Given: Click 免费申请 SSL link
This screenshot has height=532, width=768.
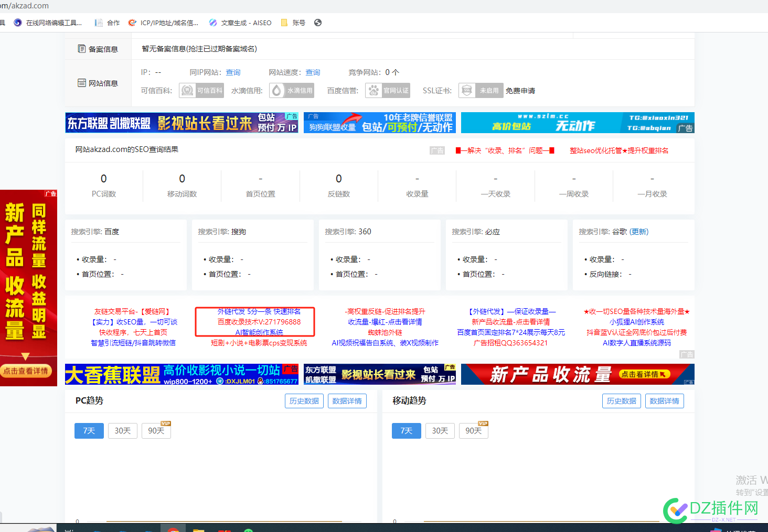Looking at the screenshot, I should (520, 91).
